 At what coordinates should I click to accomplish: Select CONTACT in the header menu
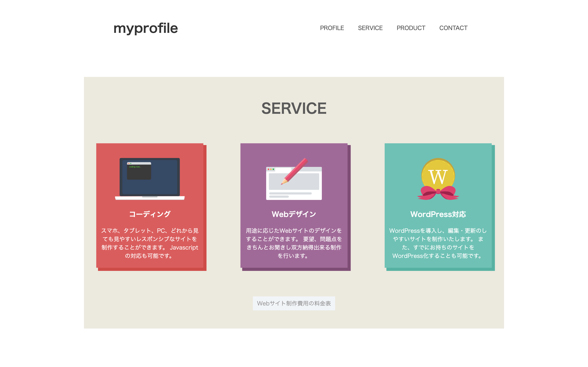453,28
